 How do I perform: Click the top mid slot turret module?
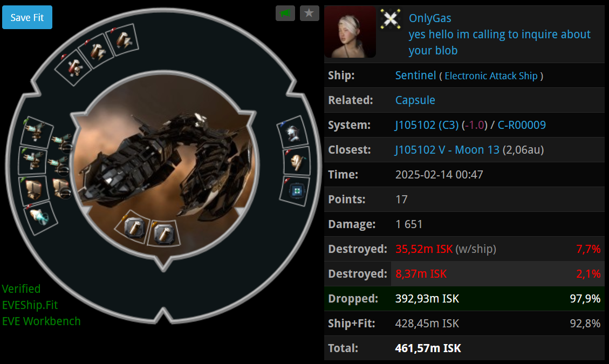(x=37, y=131)
